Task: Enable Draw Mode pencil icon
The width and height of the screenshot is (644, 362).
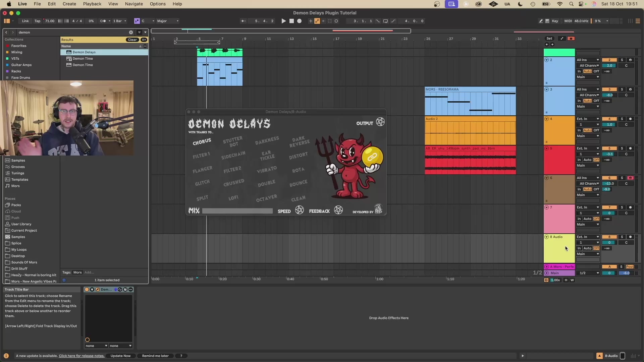Action: tap(541, 21)
